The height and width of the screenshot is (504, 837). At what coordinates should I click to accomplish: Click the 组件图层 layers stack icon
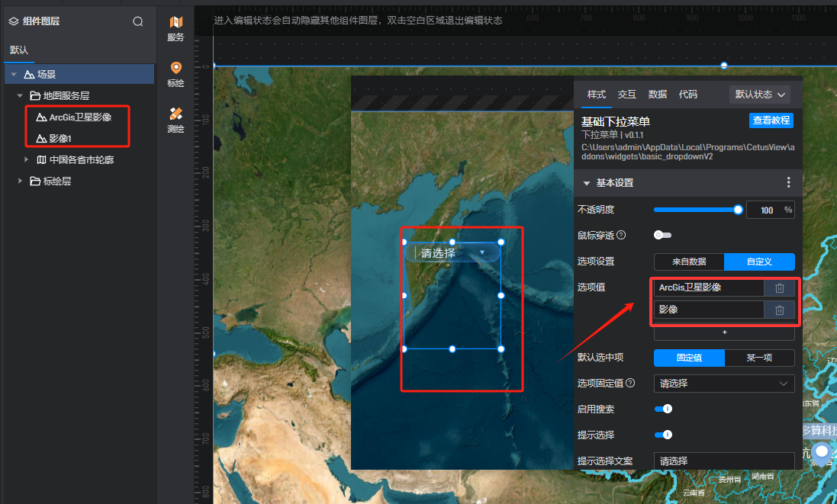pyautogui.click(x=14, y=21)
